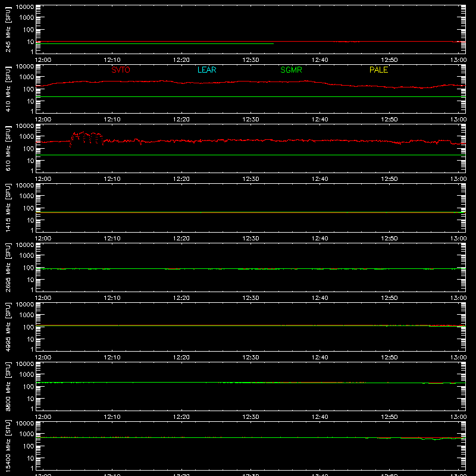
Task: Click the 13:00 tick under the 610 MHz panel
Action: coord(458,179)
